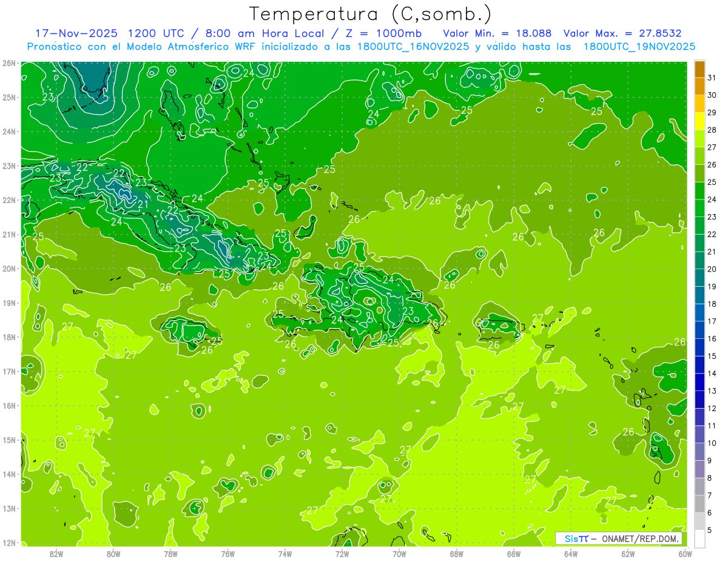The width and height of the screenshot is (728, 562).
Task: Click the "8:00 am Hora Local" text
Action: 266,33
